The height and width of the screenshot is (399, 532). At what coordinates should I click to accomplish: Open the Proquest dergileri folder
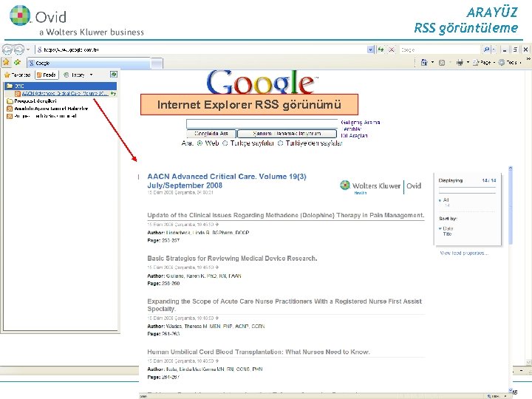point(35,101)
